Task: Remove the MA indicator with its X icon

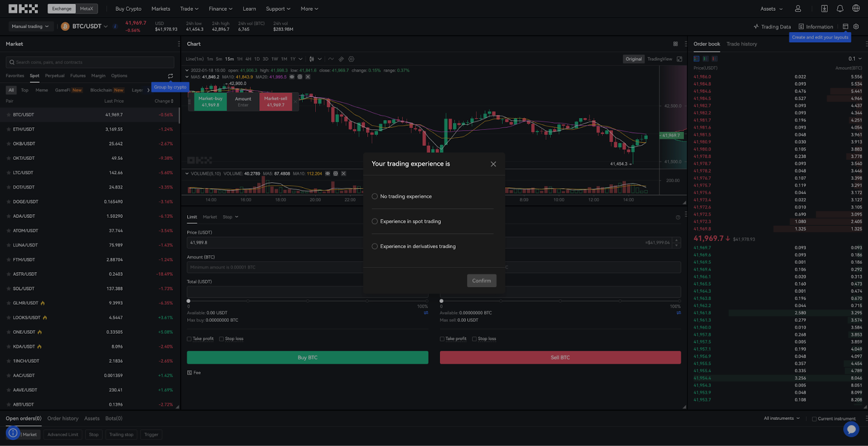Action: pos(308,77)
